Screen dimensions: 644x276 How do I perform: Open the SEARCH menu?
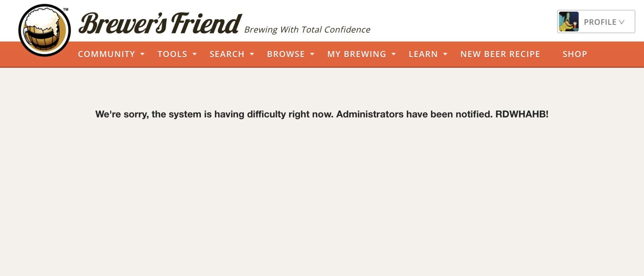[227, 54]
